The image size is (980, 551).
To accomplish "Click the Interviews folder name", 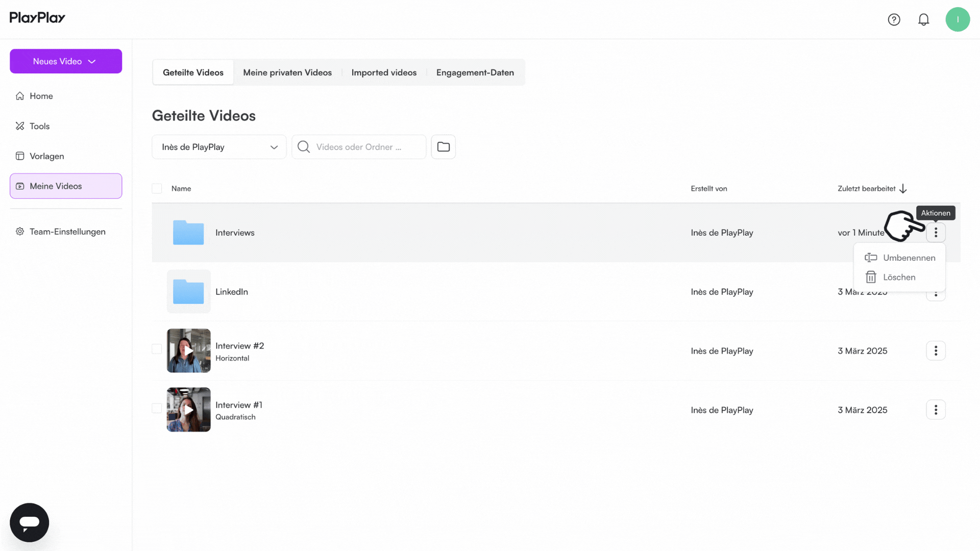I will (x=235, y=233).
